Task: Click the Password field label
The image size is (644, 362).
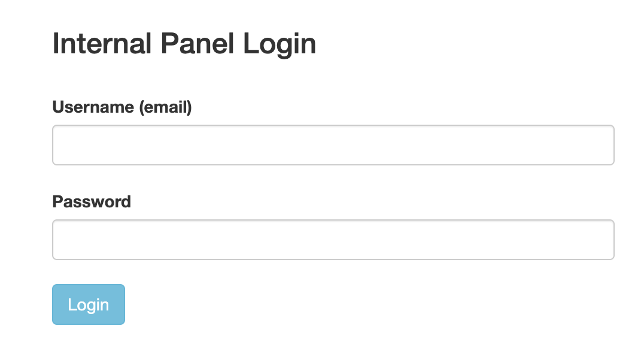Action: [92, 201]
